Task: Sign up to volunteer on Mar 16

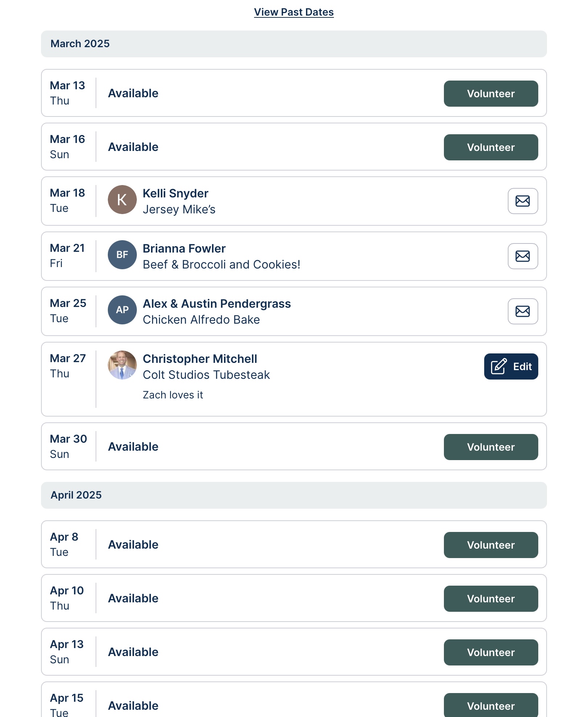Action: tap(491, 147)
